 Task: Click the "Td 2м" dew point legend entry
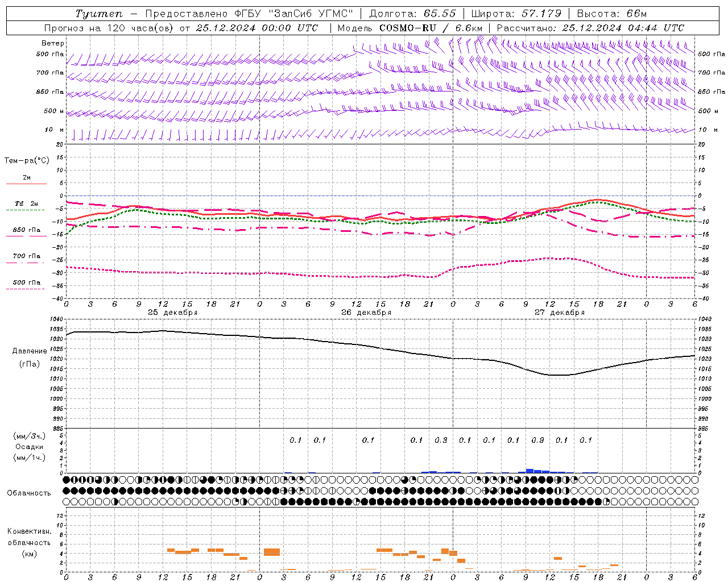[27, 203]
